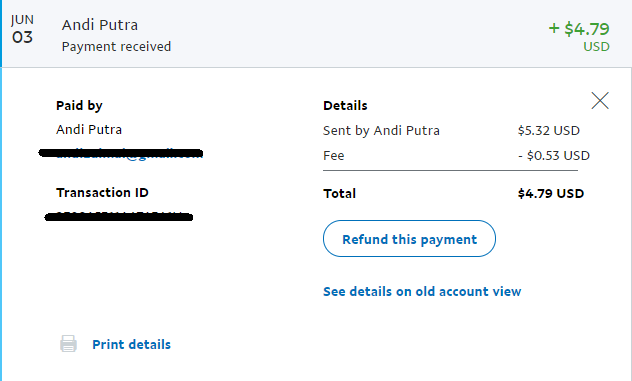This screenshot has width=632, height=381.
Task: Click the Paid by heading
Action: click(79, 106)
